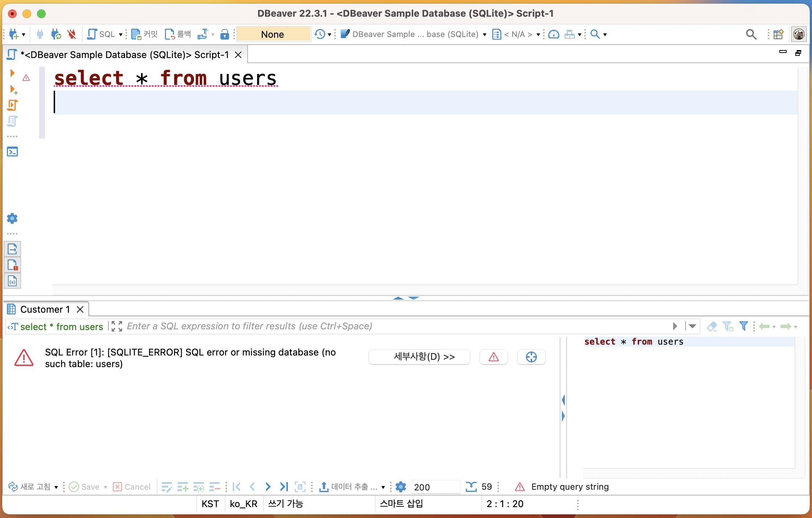Screen dimensions: 812x518
Task: Open the transaction mode dropdown arrow
Action: [x=213, y=34]
